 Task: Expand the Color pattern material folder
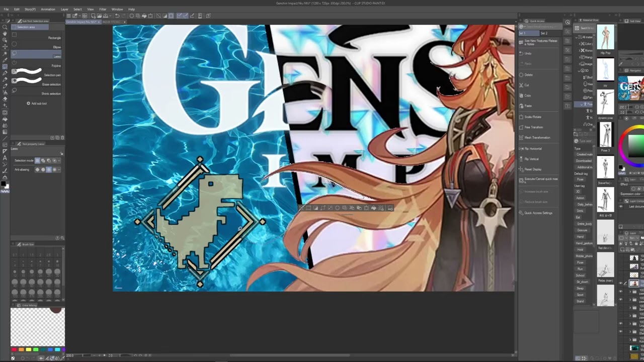click(580, 44)
